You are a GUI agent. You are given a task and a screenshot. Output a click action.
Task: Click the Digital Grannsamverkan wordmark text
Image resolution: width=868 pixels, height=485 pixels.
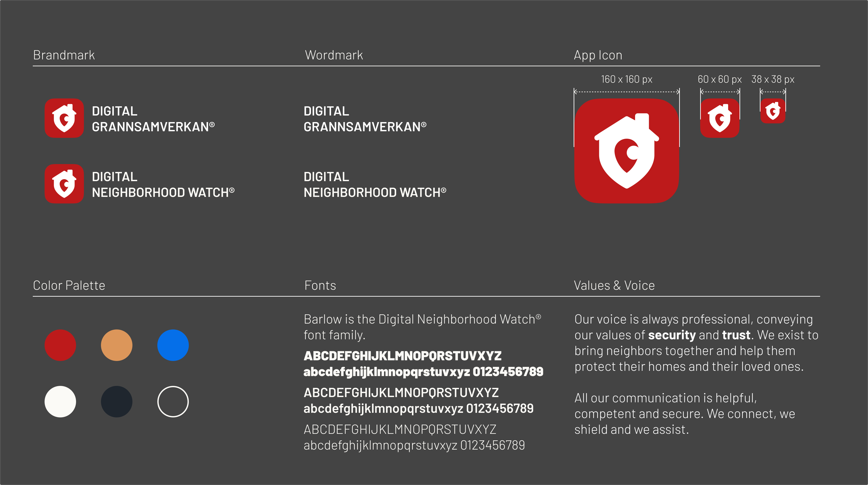pos(365,119)
